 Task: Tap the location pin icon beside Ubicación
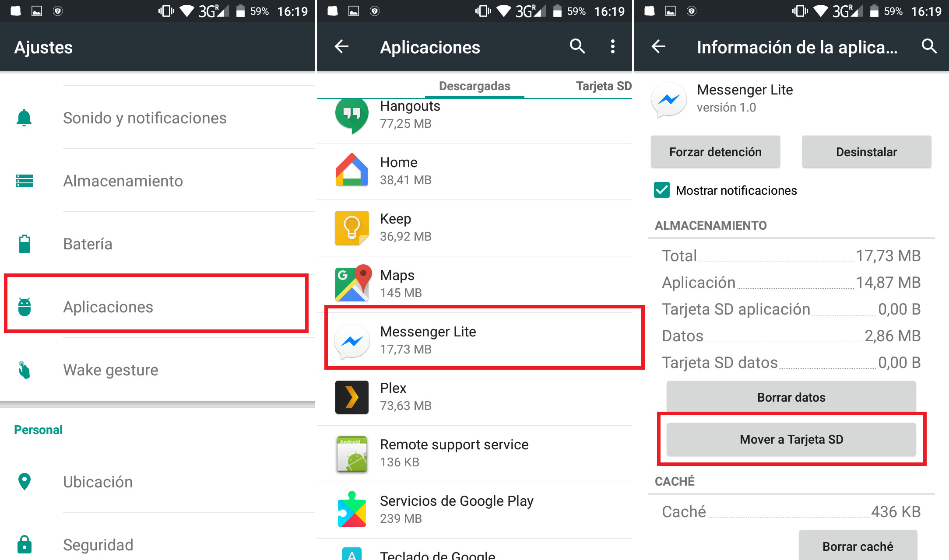pos(25,482)
